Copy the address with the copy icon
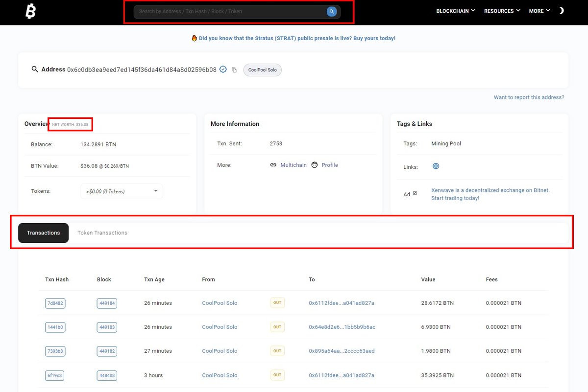This screenshot has width=588, height=392. pyautogui.click(x=234, y=70)
